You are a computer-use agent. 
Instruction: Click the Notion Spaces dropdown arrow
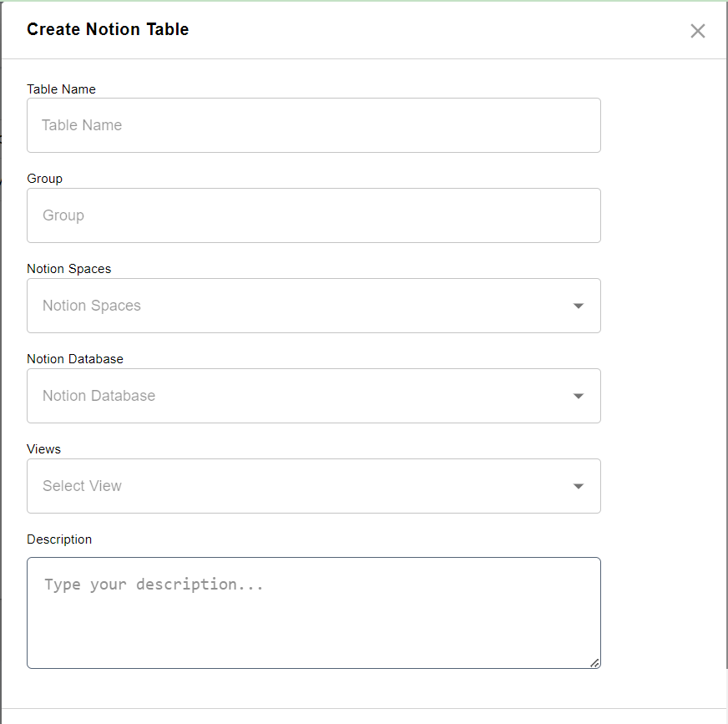[578, 306]
